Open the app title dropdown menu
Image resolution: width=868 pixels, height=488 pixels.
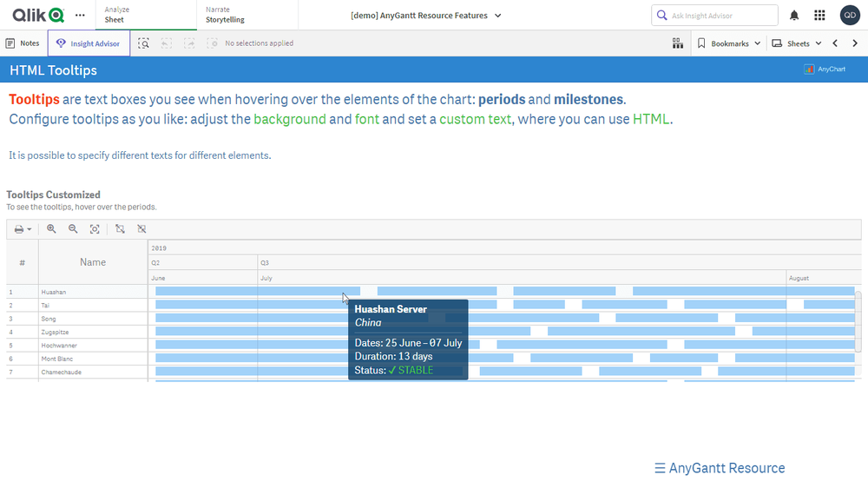click(425, 16)
